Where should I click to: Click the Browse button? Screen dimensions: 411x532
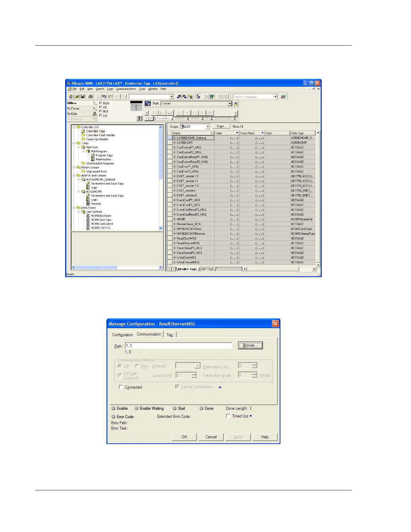(250, 346)
